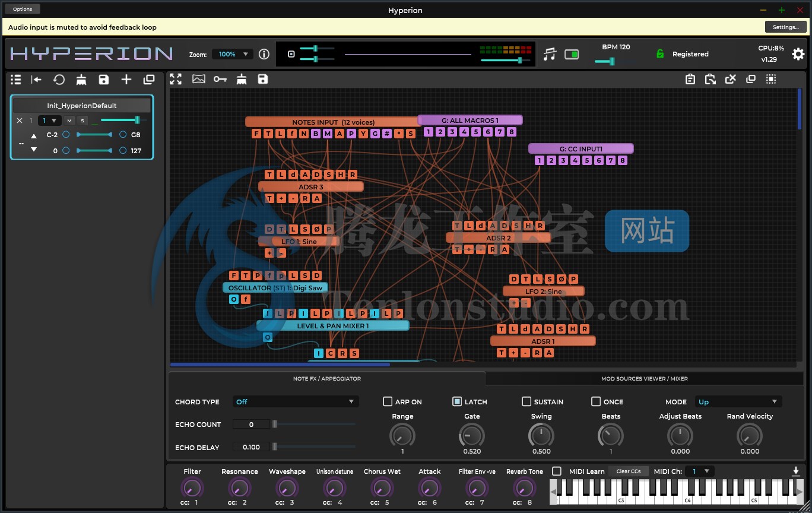Click the node editor horizontal scrollbar
Screen dimensions: 812x513
click(x=280, y=365)
